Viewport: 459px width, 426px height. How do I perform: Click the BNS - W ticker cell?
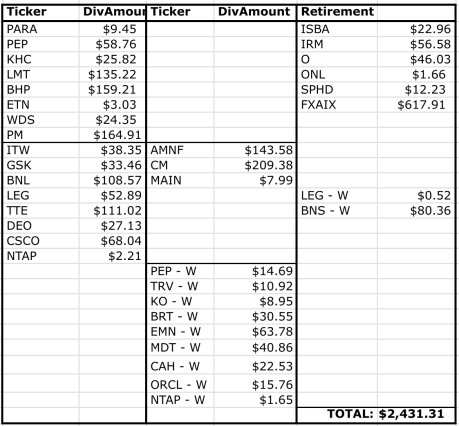point(337,211)
